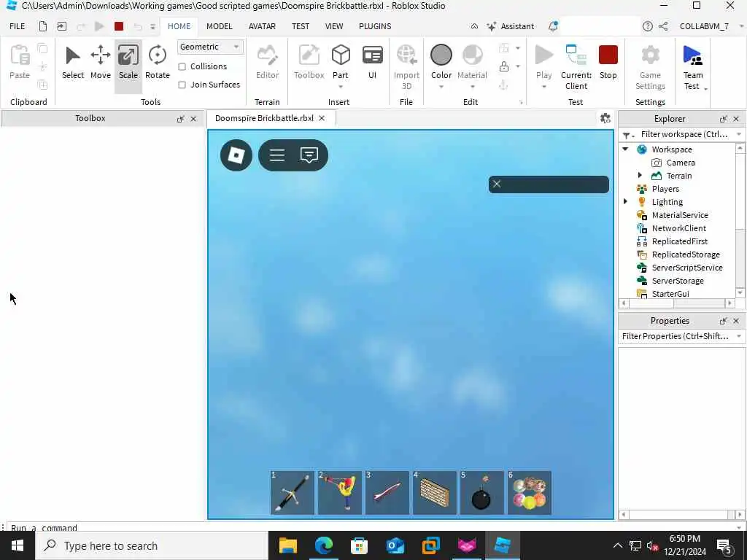The width and height of the screenshot is (747, 560).
Task: Select the Select tool
Action: tap(72, 63)
